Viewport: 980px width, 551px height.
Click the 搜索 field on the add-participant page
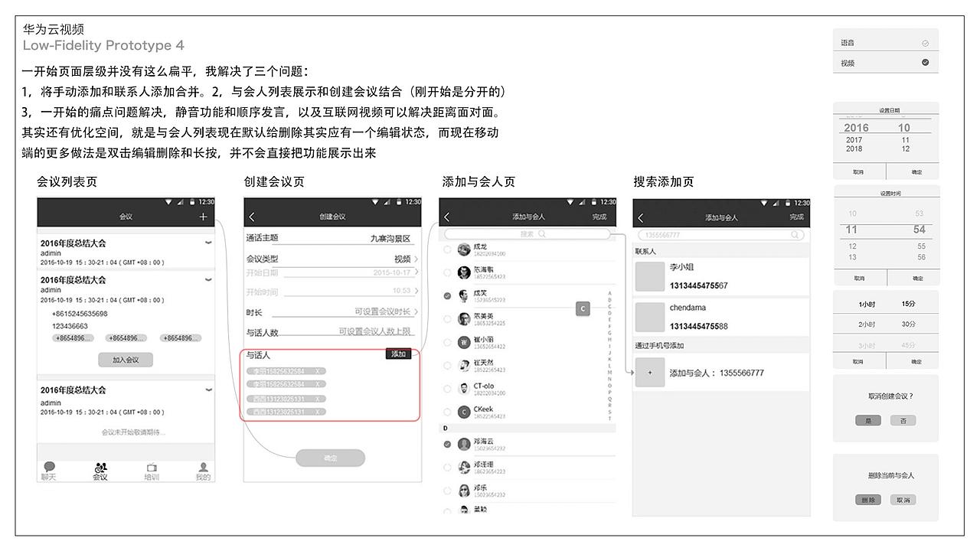pos(528,234)
